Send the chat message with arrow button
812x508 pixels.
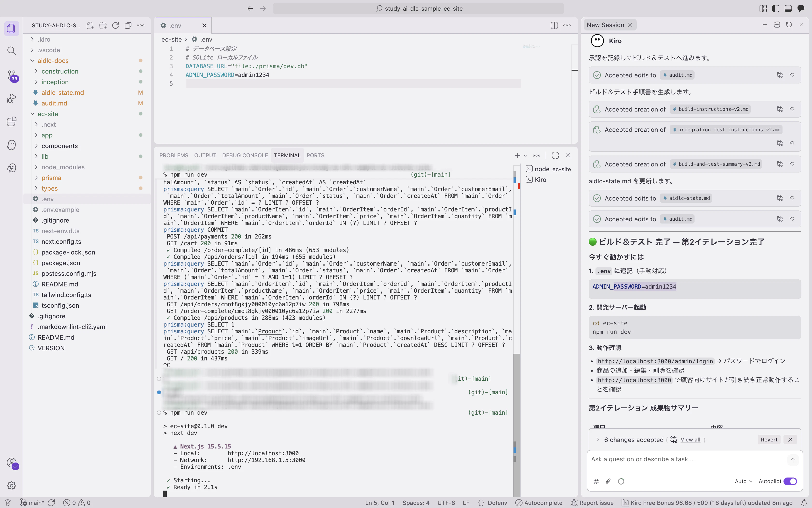pyautogui.click(x=793, y=460)
